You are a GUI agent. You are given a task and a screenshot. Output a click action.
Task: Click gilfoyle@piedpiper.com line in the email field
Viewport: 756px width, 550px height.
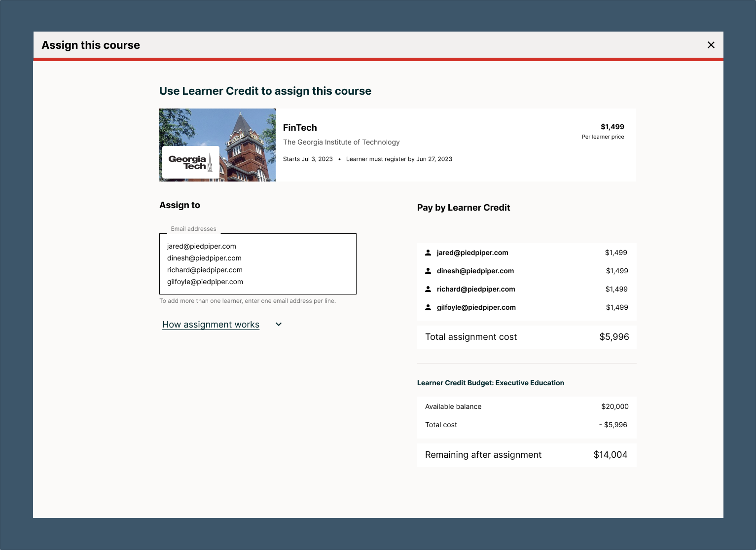coord(205,282)
